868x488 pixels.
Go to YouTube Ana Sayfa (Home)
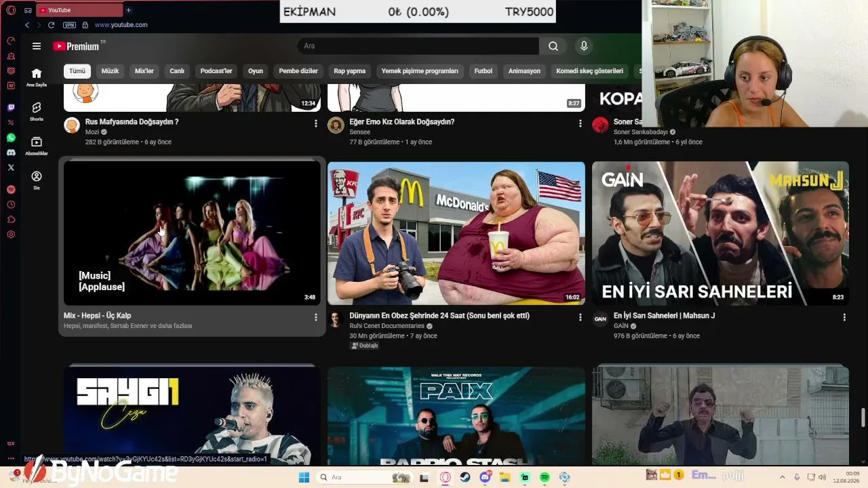point(37,77)
